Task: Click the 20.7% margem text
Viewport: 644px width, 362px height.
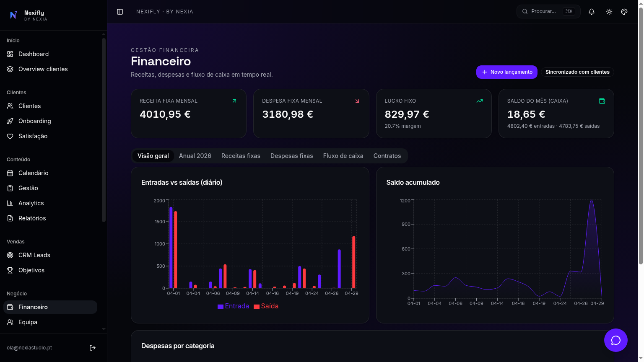Action: tap(402, 126)
